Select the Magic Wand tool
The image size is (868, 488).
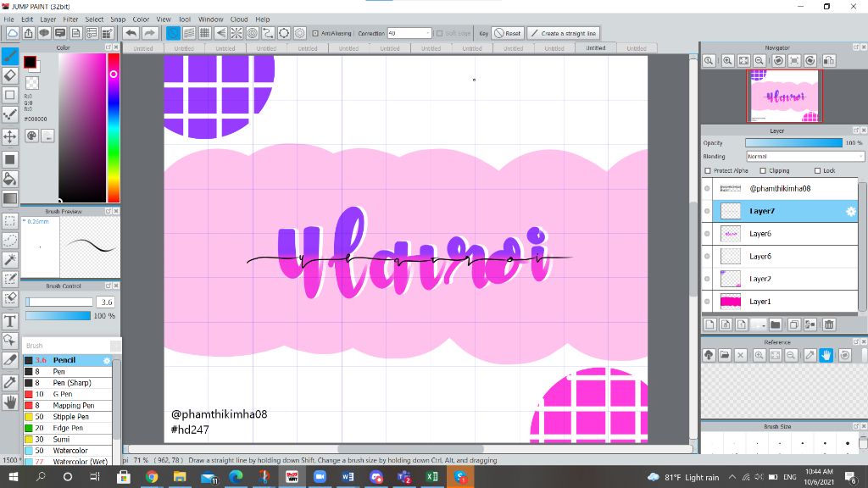tap(10, 260)
